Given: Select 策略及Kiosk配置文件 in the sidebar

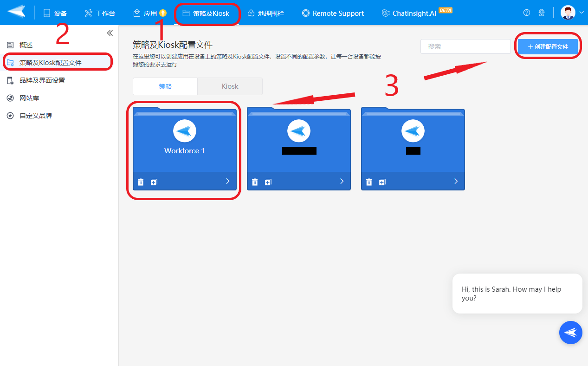Looking at the screenshot, I should tap(59, 62).
